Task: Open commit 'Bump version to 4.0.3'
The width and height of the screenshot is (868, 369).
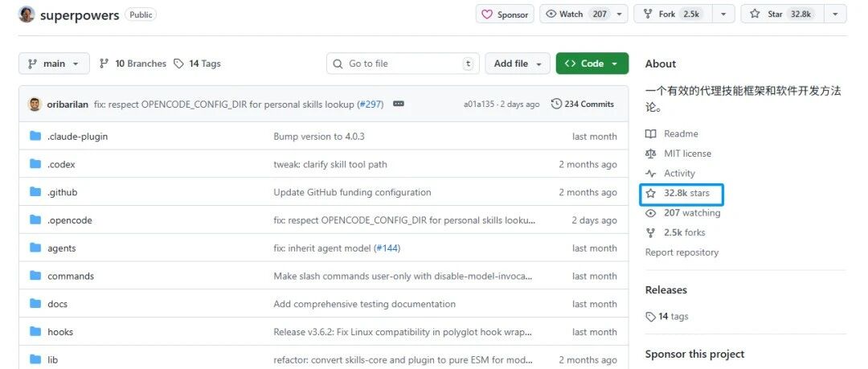Action: [319, 137]
